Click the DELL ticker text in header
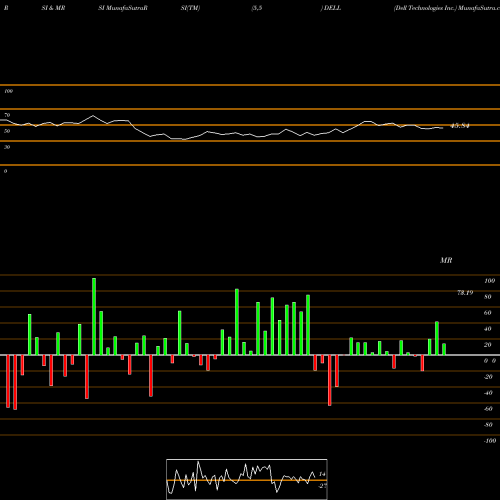 332,8
